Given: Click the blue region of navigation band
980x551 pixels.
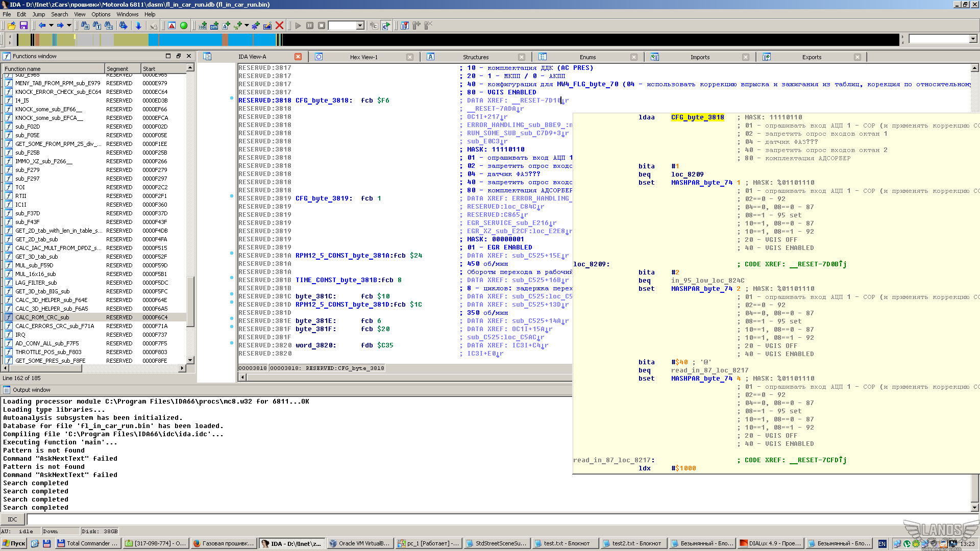Looking at the screenshot, I should (x=189, y=39).
